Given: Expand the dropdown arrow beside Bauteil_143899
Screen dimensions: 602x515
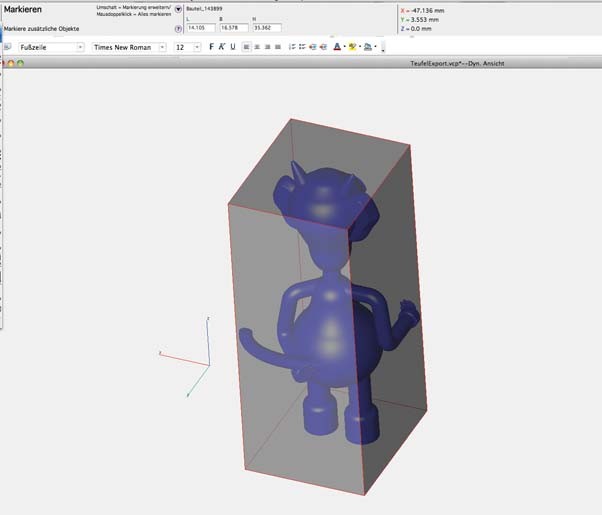Looking at the screenshot, I should (x=178, y=9).
